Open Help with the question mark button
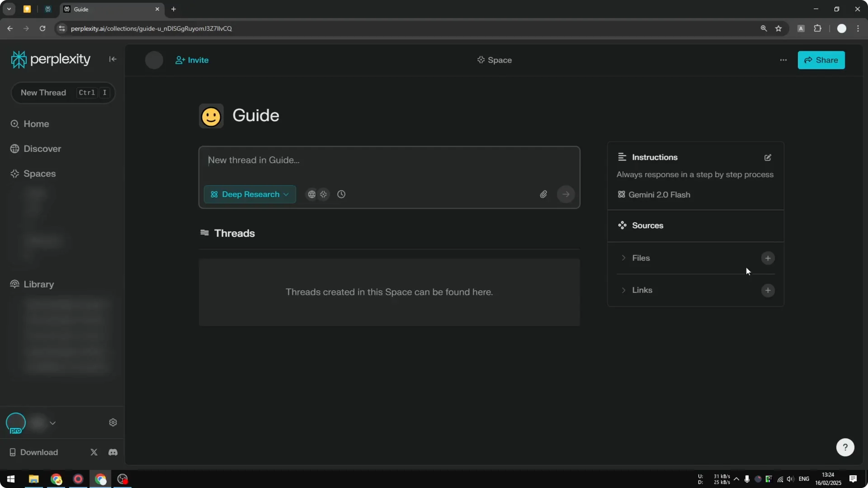 pyautogui.click(x=844, y=447)
